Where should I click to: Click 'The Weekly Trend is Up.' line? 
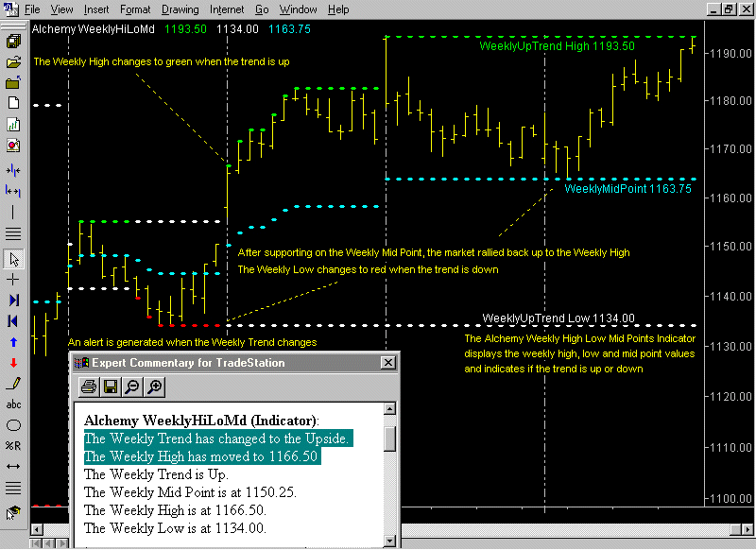(156, 474)
